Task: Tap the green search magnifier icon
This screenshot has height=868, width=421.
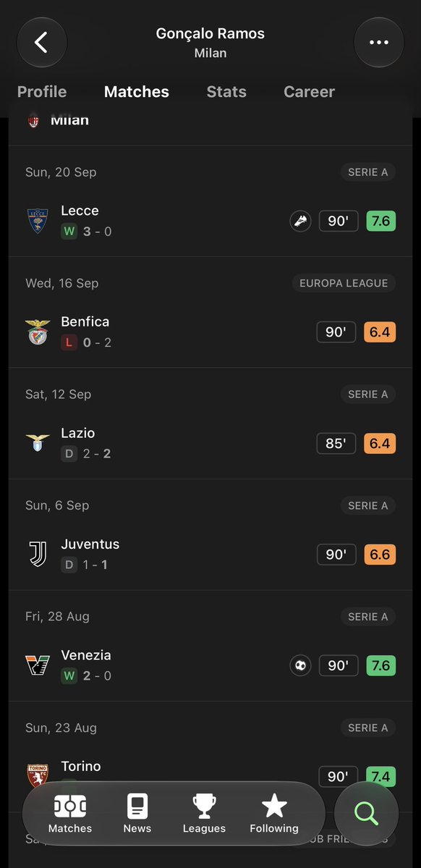Action: 366,814
